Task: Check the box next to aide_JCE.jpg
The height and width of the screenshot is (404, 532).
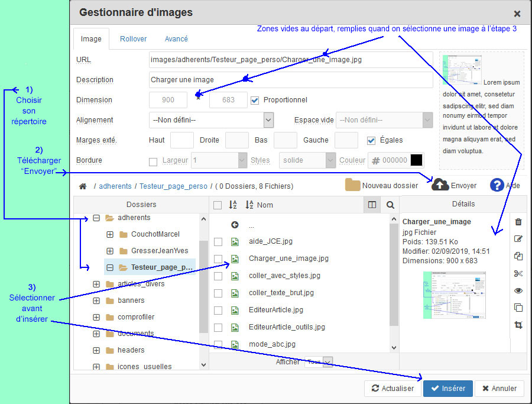Action: [218, 241]
